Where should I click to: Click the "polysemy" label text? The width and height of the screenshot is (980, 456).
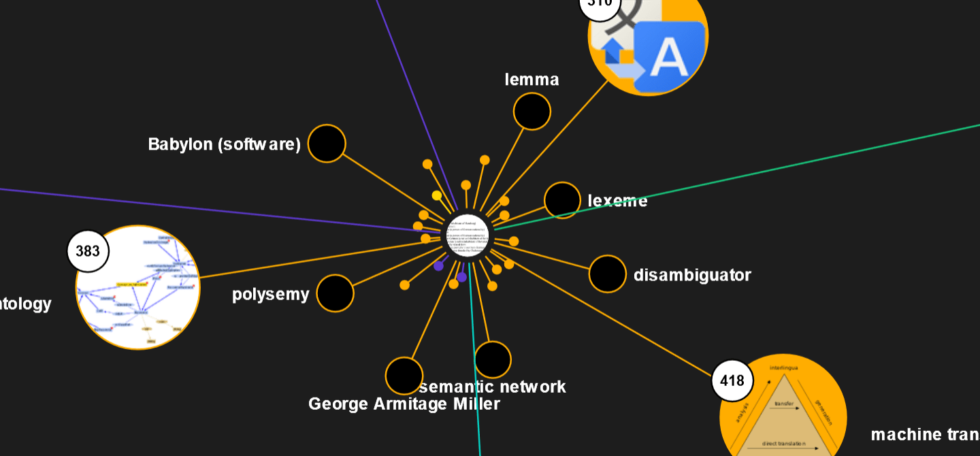click(271, 295)
